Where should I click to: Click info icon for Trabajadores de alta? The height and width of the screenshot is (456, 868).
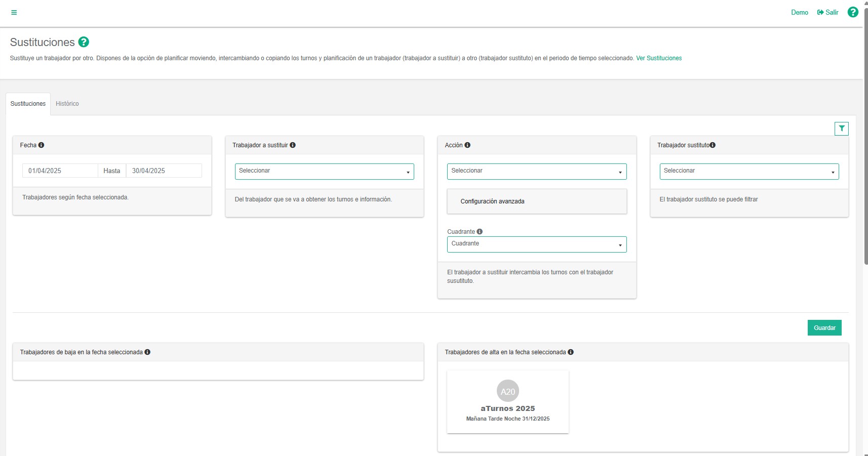tap(571, 352)
